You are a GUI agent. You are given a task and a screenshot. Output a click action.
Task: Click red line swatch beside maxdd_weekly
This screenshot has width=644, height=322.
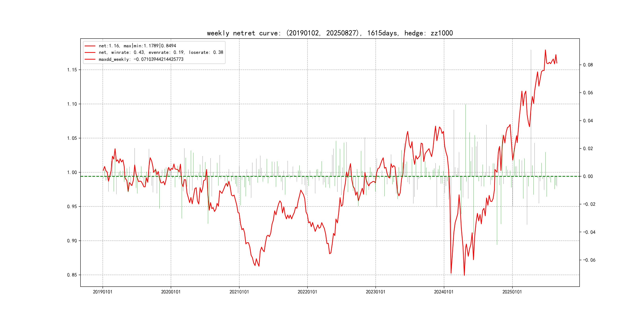(x=90, y=59)
